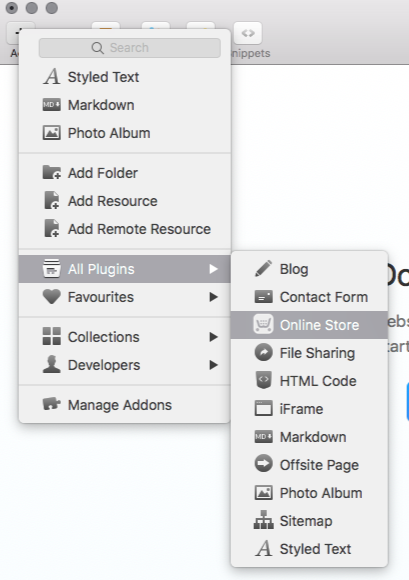
Task: Select Photo Album in the top menu section
Action: pos(125,133)
